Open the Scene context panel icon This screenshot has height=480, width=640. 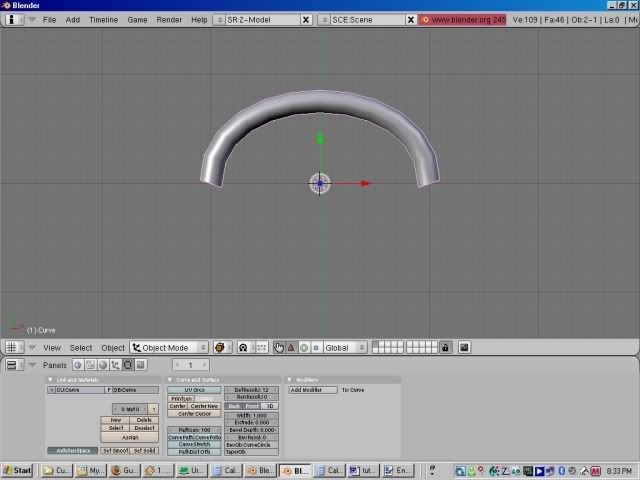coord(141,365)
